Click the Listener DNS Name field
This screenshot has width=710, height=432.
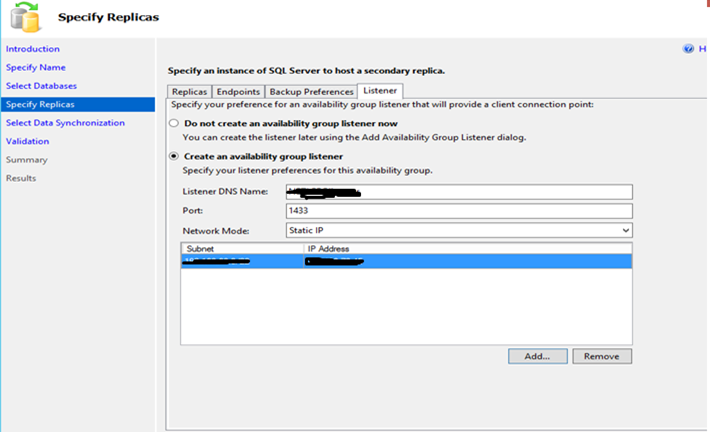pyautogui.click(x=458, y=192)
